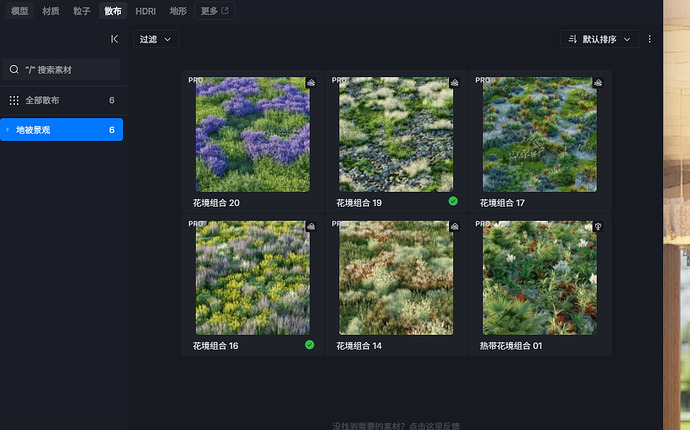
Task: Click the corner icon on 热带花境组合 01 card
Action: pyautogui.click(x=598, y=226)
